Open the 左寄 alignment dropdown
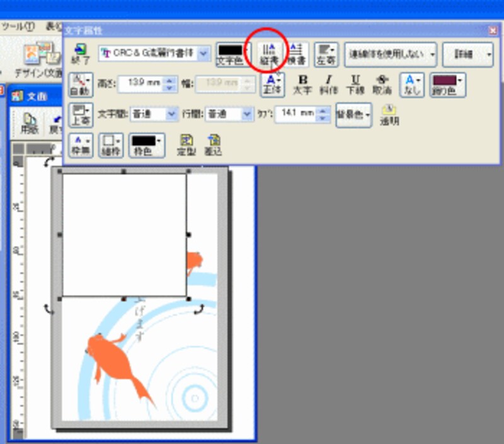Screen dimensions: 504x444 click(x=326, y=55)
